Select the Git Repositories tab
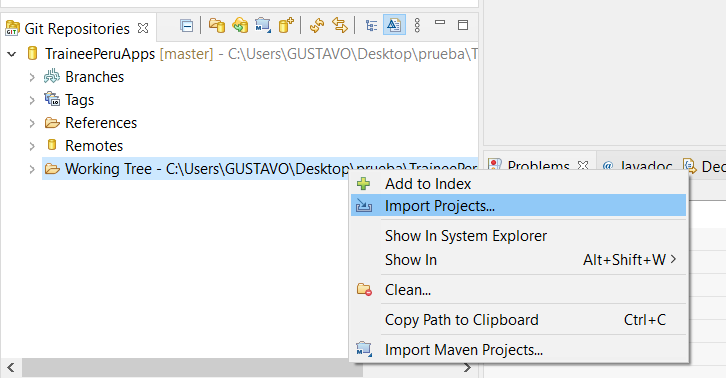The height and width of the screenshot is (378, 726). (77, 29)
